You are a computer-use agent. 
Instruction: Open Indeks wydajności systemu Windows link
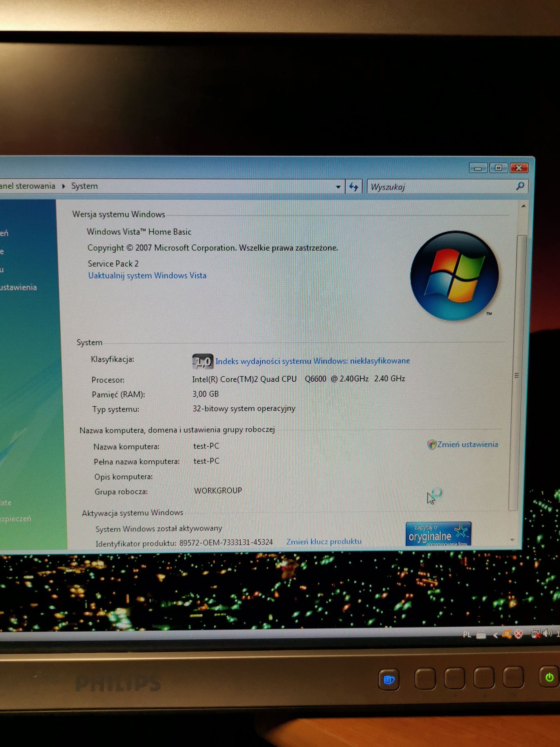point(312,361)
